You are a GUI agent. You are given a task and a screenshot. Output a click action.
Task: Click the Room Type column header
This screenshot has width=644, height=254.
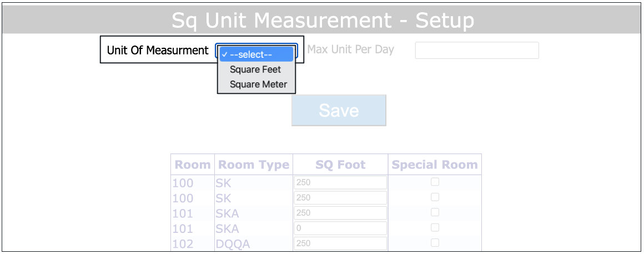click(x=254, y=165)
